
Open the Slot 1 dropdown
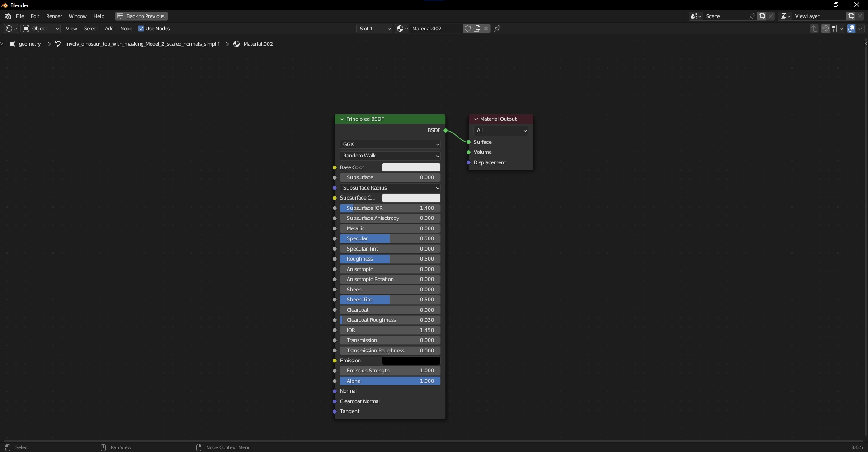point(374,29)
